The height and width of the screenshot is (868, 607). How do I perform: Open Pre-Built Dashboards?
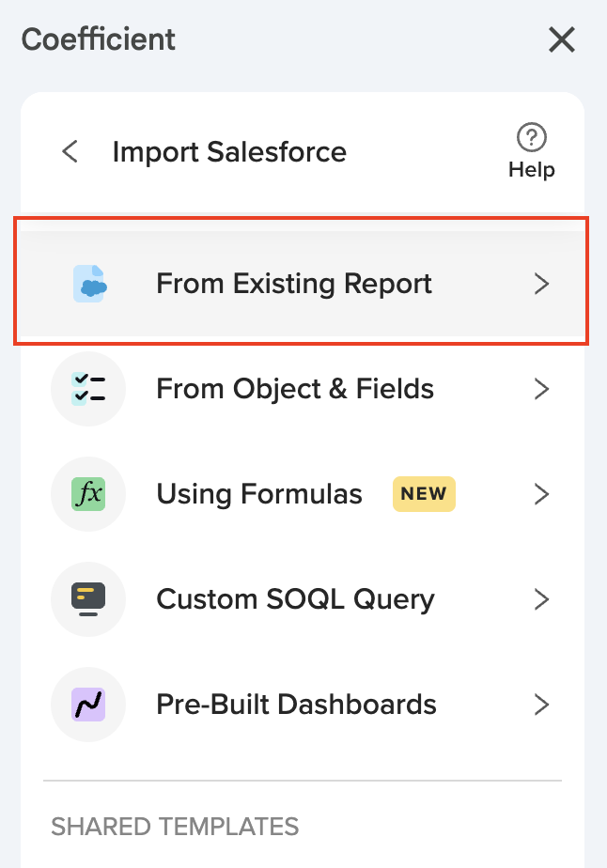[296, 705]
